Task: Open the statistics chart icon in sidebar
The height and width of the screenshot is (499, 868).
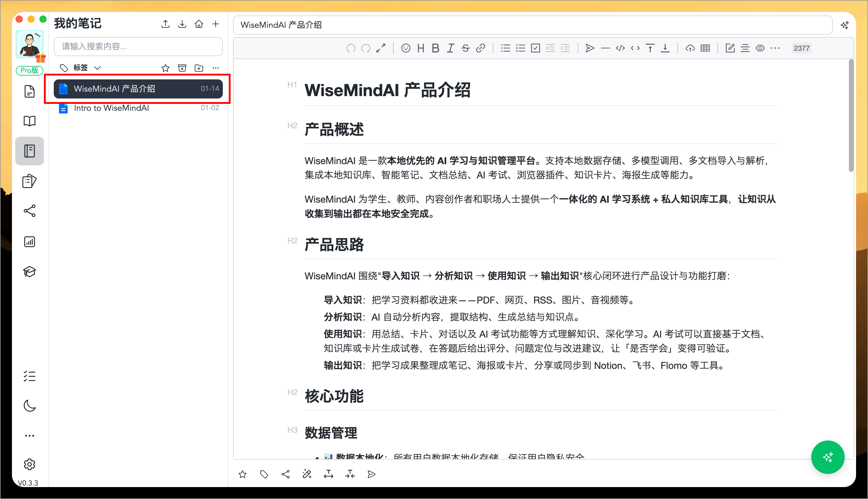Action: click(x=30, y=242)
